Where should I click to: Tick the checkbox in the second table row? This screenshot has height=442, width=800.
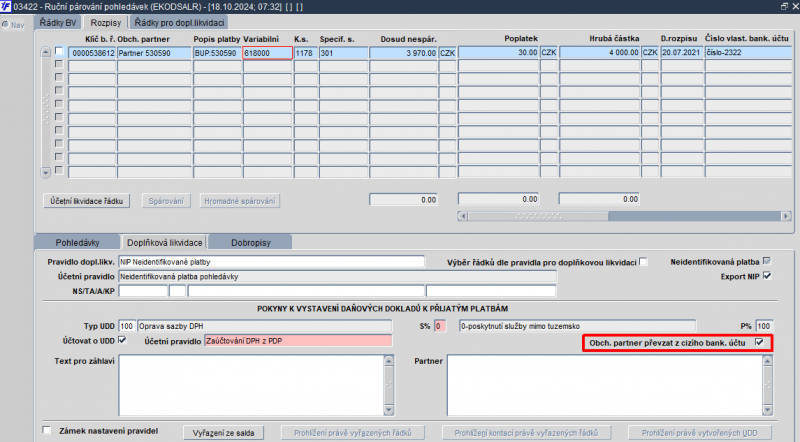(59, 64)
